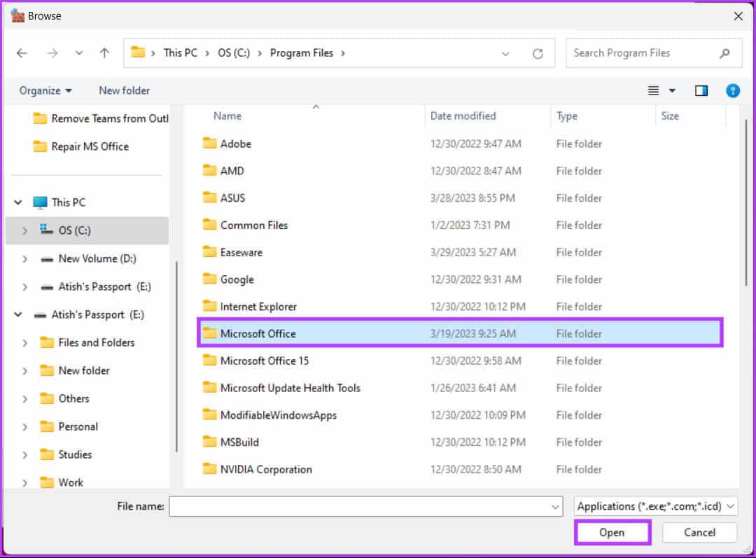Click This PC in address breadcrumb
756x558 pixels.
(x=181, y=53)
